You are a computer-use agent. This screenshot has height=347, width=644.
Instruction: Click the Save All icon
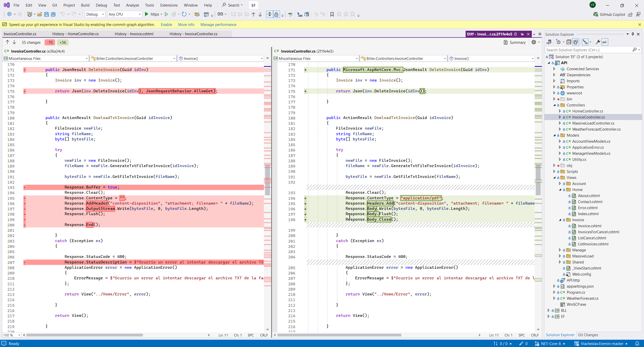[53, 14]
